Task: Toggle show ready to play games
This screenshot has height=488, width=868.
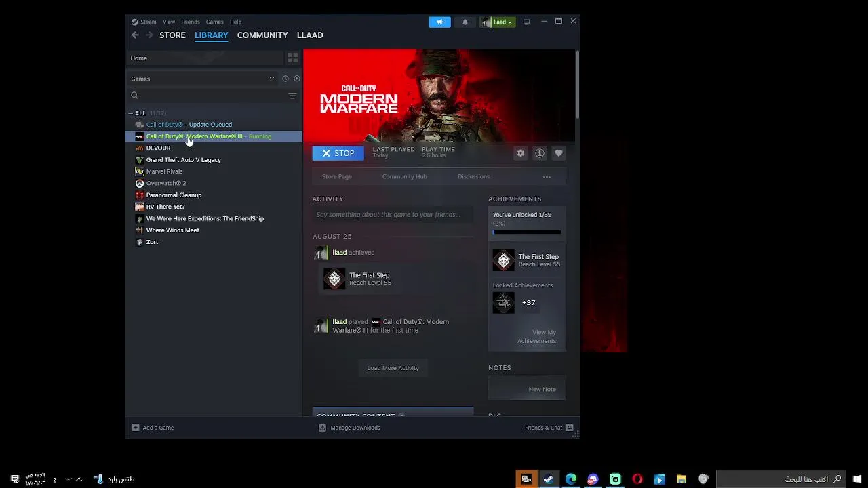Action: tap(296, 79)
